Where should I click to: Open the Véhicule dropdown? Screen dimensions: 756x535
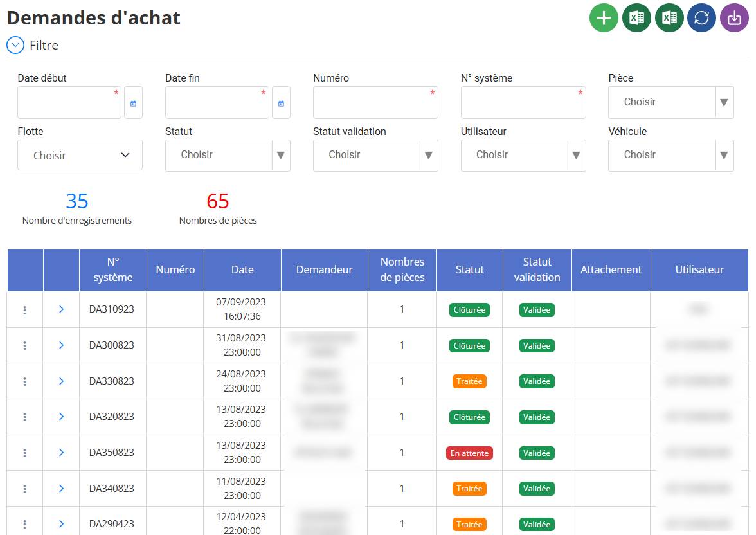coord(670,156)
